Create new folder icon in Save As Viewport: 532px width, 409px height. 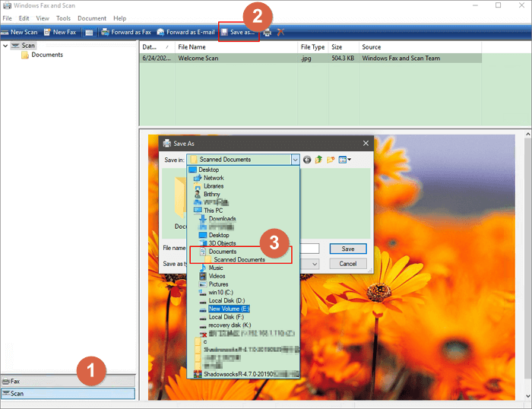tap(331, 160)
